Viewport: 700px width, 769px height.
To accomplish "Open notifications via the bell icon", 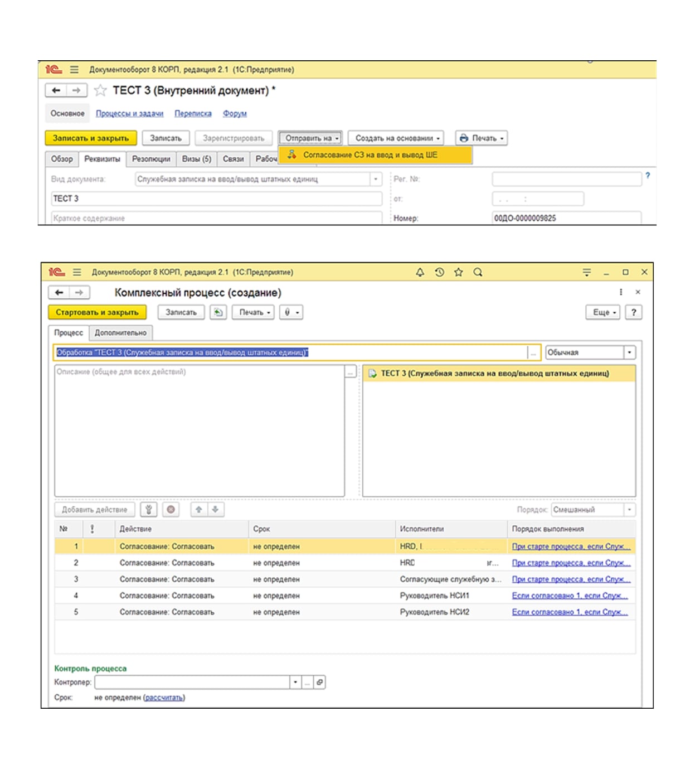I will [x=419, y=272].
